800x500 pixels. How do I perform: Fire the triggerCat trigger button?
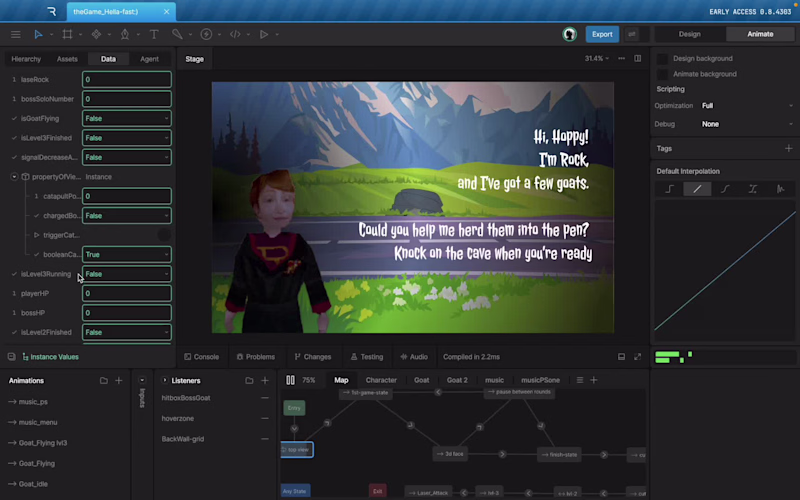pos(164,235)
